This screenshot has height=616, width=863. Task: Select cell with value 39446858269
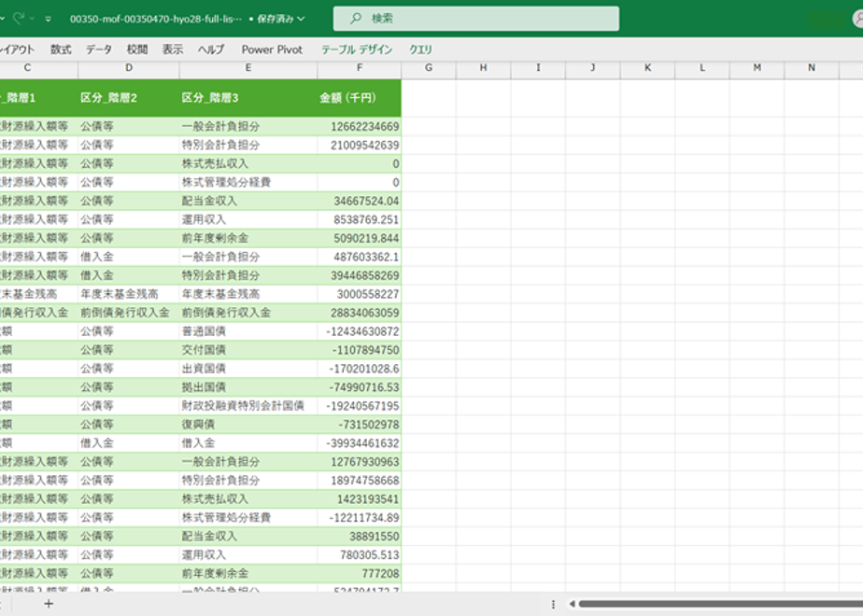point(360,275)
